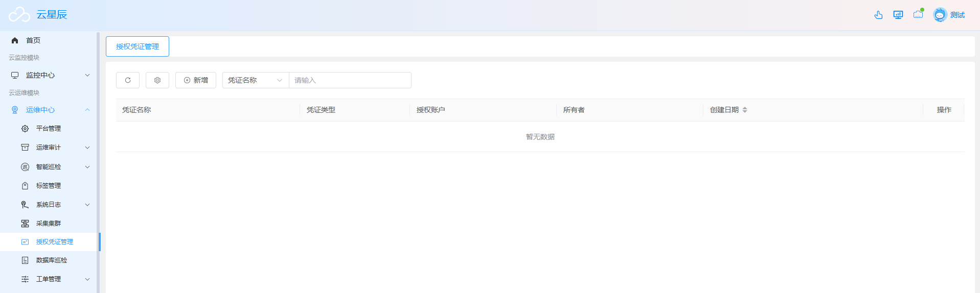Click the 凭证名称 column header
The height and width of the screenshot is (293, 980).
pos(136,110)
